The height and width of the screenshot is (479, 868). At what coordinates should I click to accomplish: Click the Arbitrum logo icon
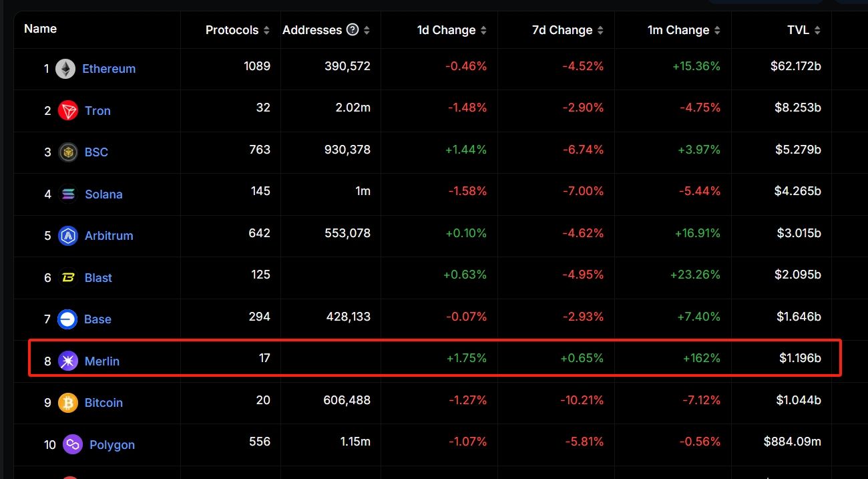click(68, 236)
